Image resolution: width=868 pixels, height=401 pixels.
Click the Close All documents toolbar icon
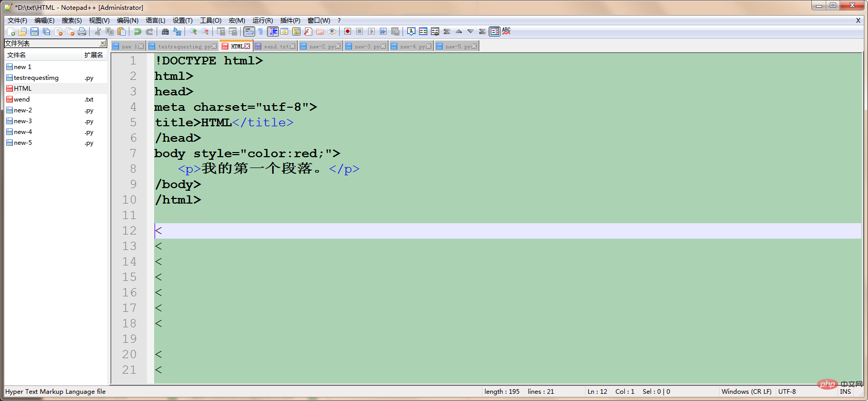coord(70,31)
